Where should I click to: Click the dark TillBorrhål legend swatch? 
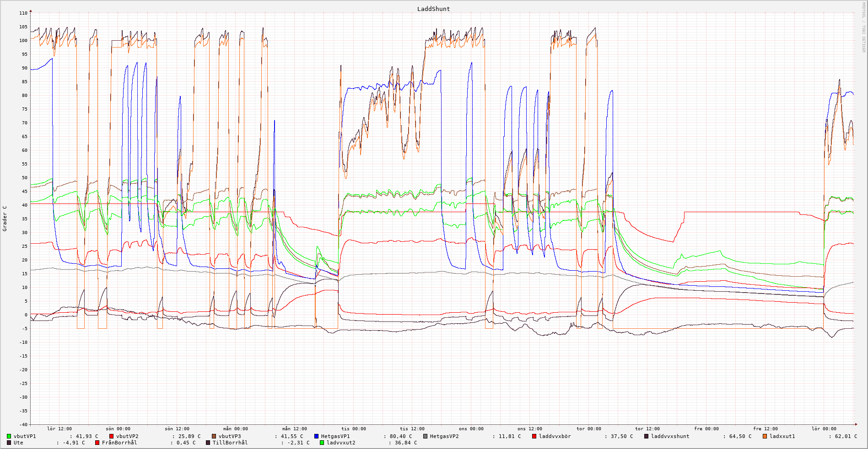[208, 443]
